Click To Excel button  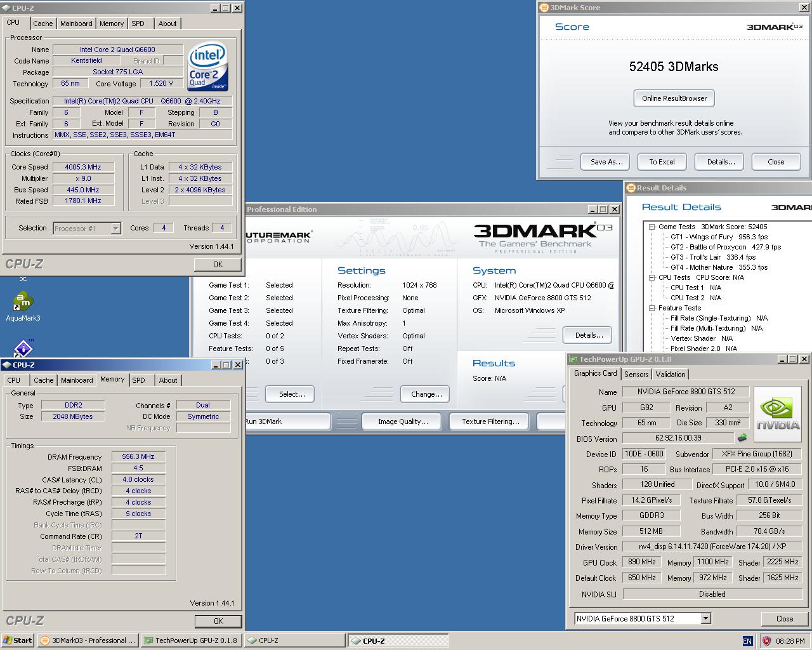[662, 162]
